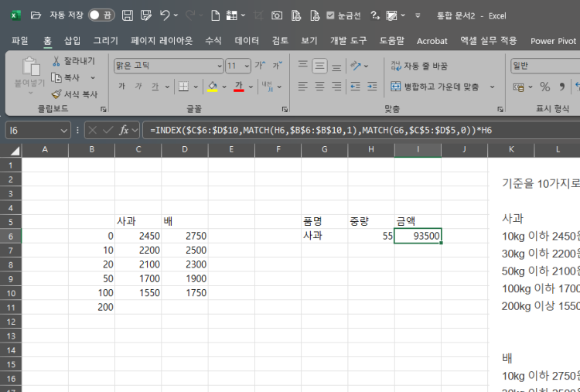Click the Open folder icon in title bar
The width and height of the screenshot is (580, 392).
[x=36, y=15]
